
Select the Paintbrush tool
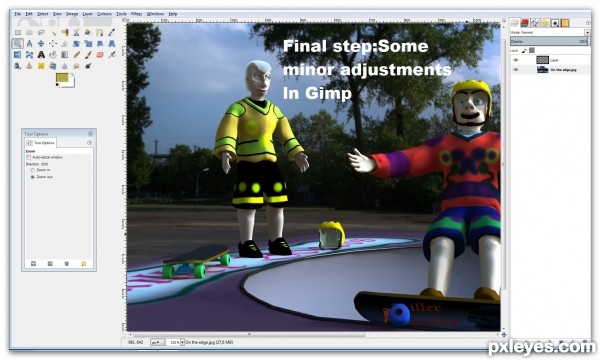[88, 55]
